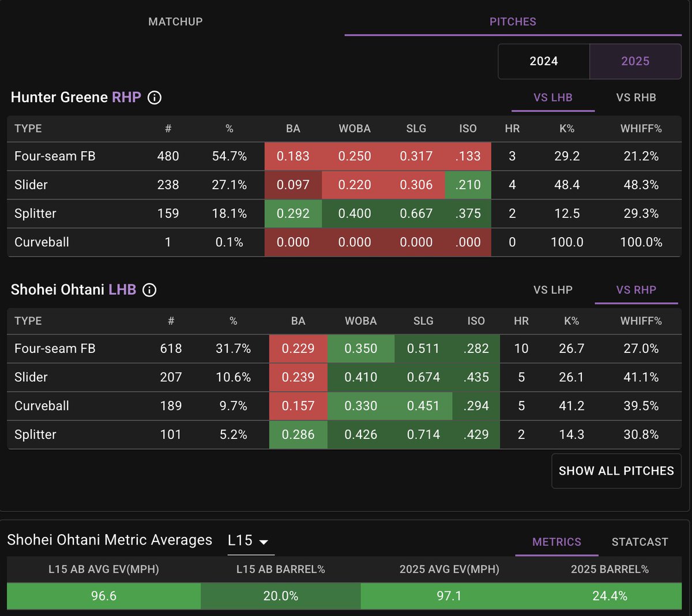Select the PITCHES tab
The width and height of the screenshot is (692, 616).
point(513,22)
